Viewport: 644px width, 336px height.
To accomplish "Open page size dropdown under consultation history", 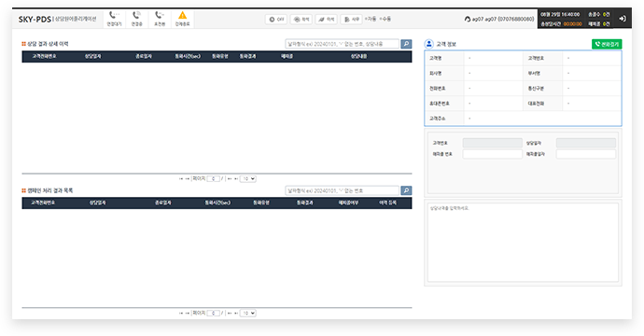I will coord(247,178).
